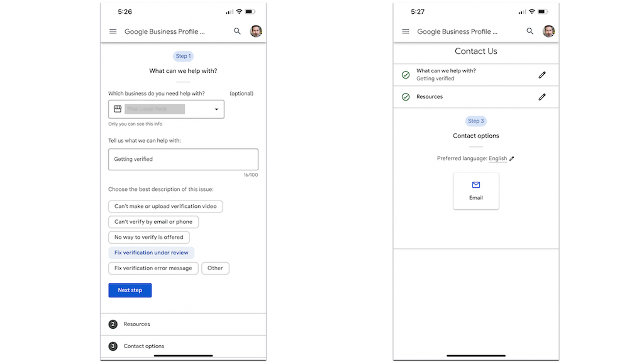Select the 'No way to verify is offered' chip
The width and height of the screenshot is (644, 362).
click(x=148, y=237)
